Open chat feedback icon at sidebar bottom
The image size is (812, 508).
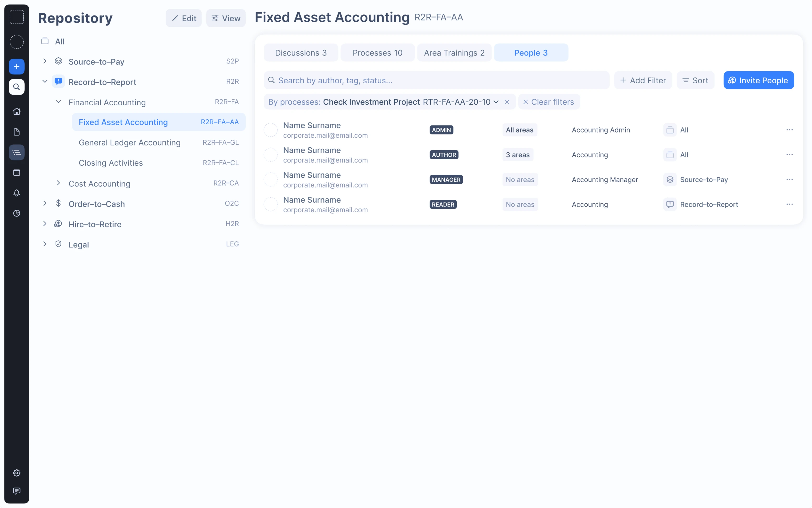[x=17, y=491]
